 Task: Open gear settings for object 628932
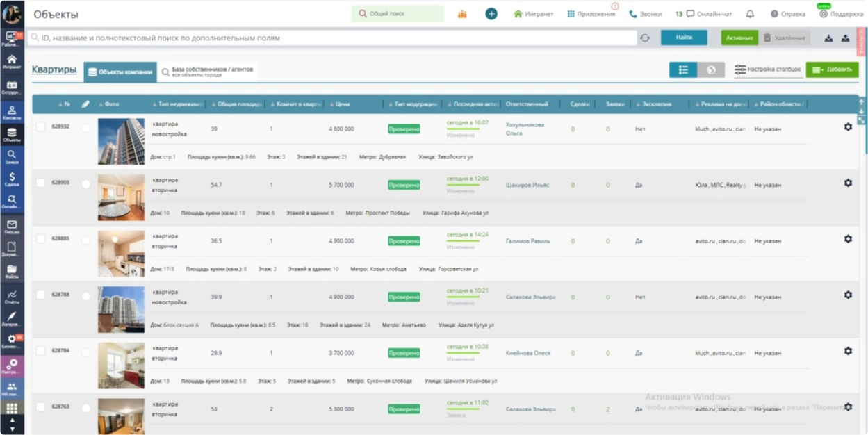(848, 127)
